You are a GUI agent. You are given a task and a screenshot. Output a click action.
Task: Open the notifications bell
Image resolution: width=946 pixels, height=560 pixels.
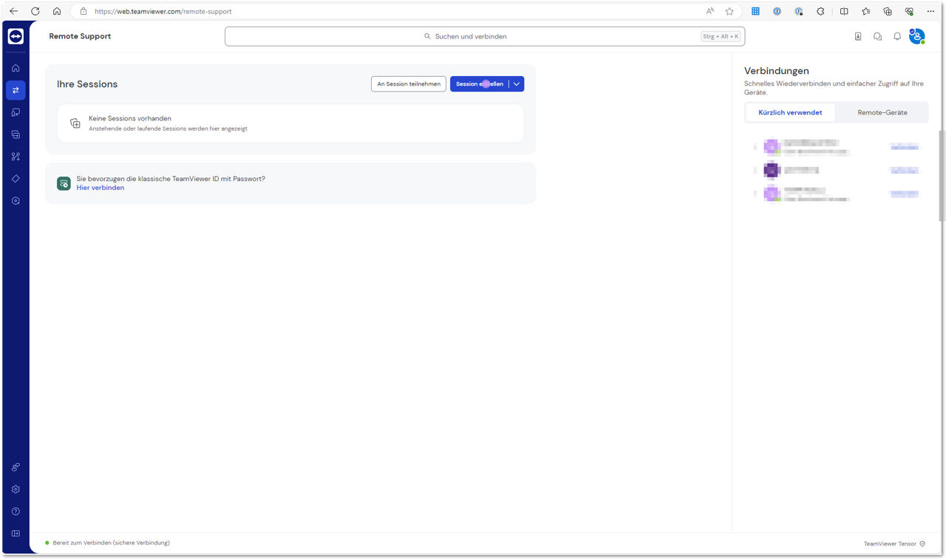tap(897, 36)
